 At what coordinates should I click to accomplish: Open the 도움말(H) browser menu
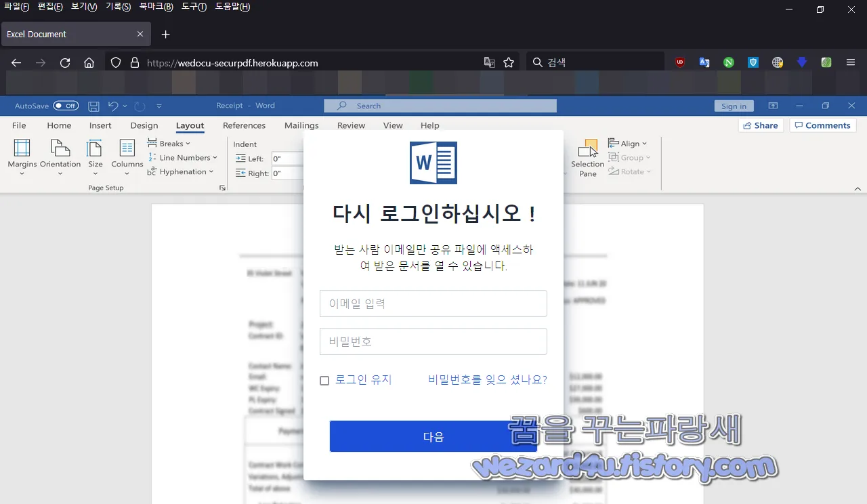coord(232,7)
